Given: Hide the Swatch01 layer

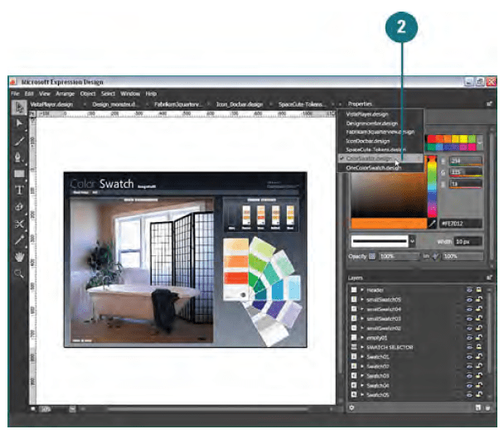Looking at the screenshot, I should click(470, 357).
